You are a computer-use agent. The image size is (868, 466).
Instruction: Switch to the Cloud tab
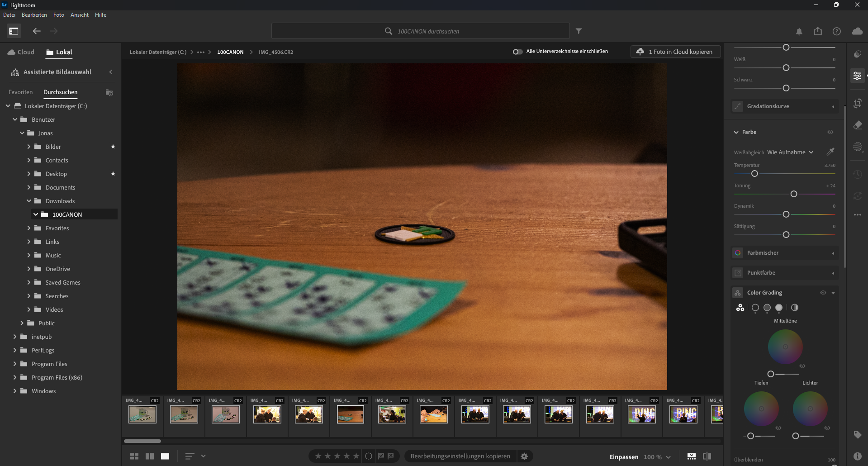pos(21,52)
